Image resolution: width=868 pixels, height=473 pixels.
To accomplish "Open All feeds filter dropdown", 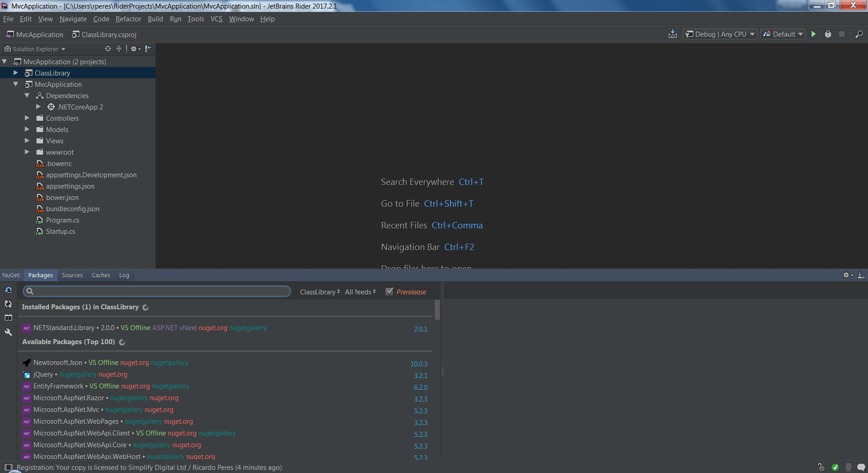I will 360,292.
